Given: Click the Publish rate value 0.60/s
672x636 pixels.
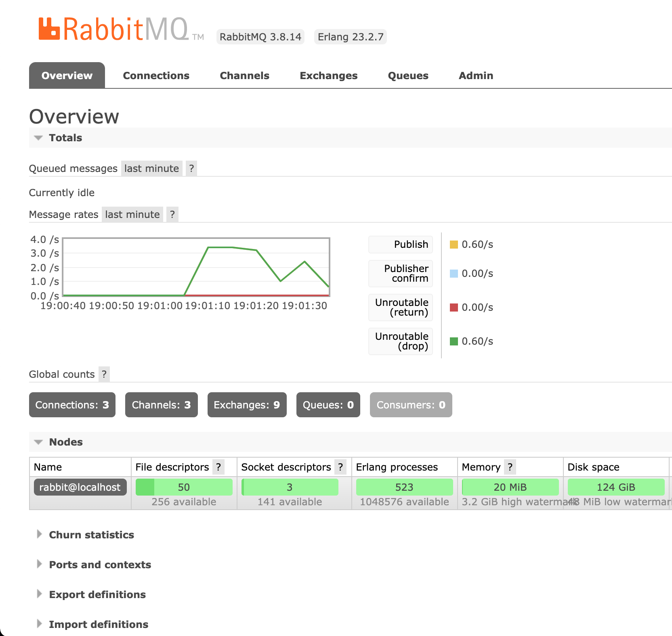Looking at the screenshot, I should pos(477,245).
